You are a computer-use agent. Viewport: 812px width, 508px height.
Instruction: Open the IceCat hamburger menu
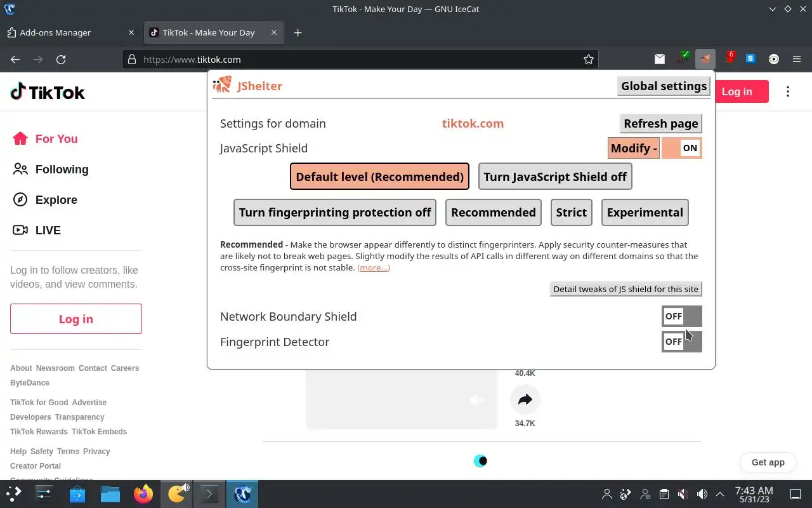797,59
